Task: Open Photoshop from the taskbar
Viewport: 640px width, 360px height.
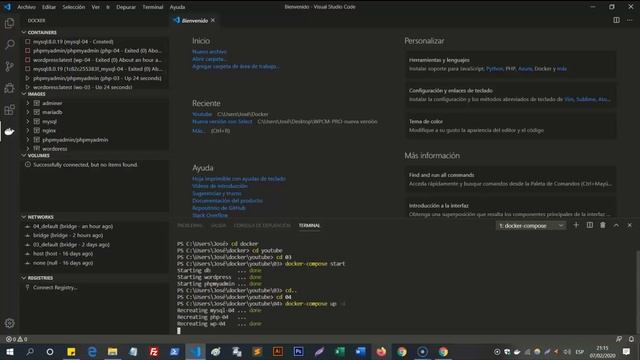Action: click(298, 351)
